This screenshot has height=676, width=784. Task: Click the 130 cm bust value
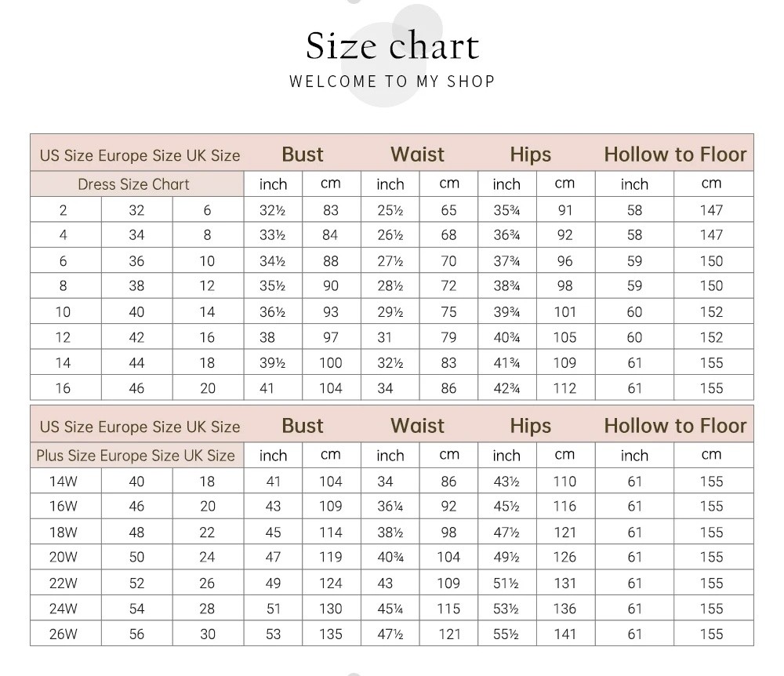(331, 609)
